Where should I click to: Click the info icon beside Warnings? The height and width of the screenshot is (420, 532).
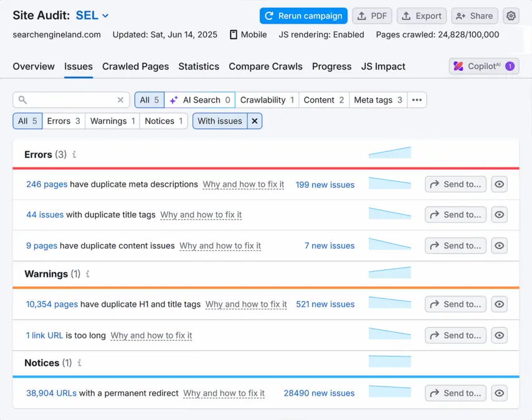[88, 274]
